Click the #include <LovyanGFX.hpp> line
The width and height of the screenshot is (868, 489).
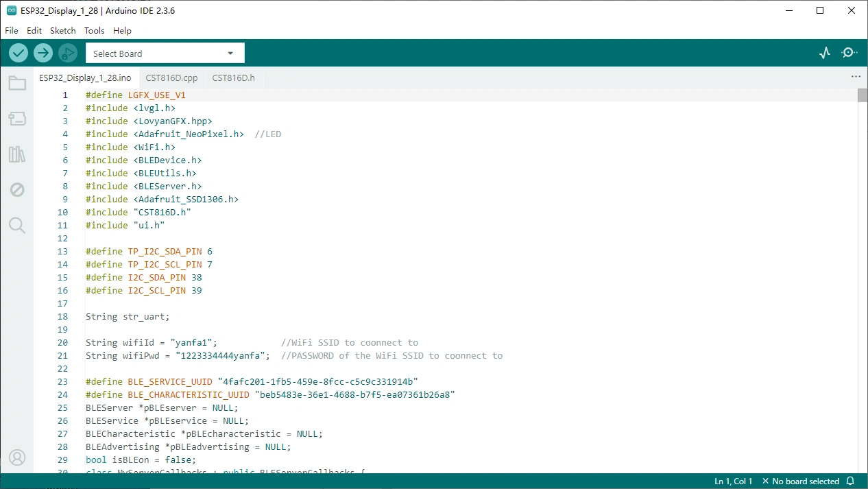(x=149, y=121)
